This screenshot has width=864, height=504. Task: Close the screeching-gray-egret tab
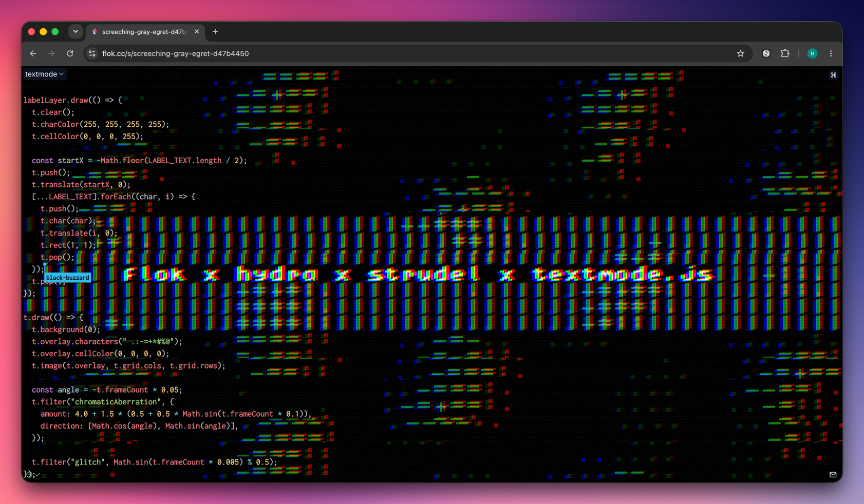point(197,32)
